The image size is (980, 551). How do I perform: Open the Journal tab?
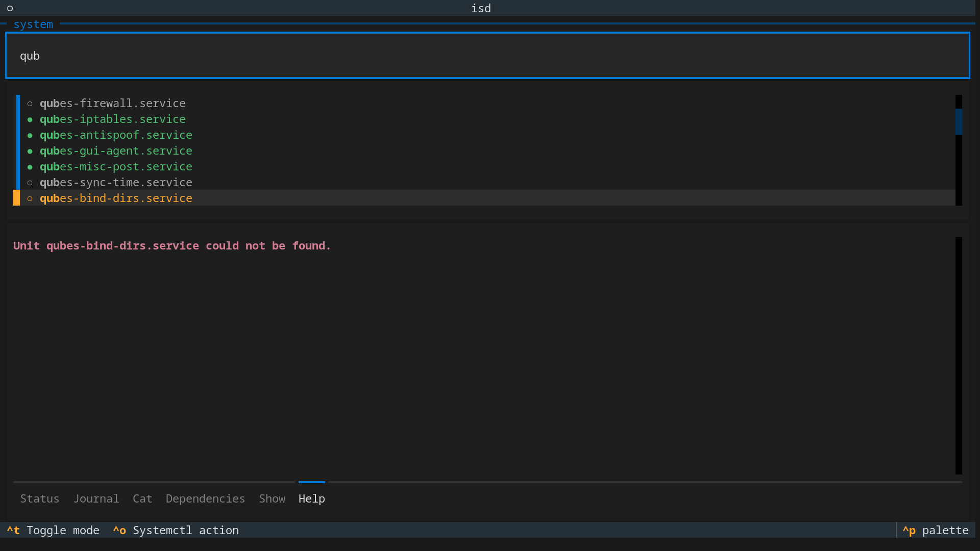pos(96,498)
